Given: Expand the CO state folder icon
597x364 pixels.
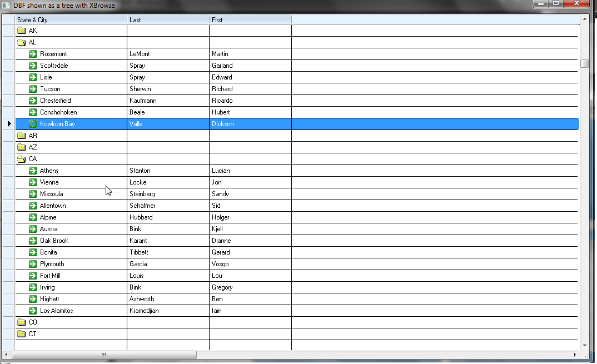Looking at the screenshot, I should point(21,322).
